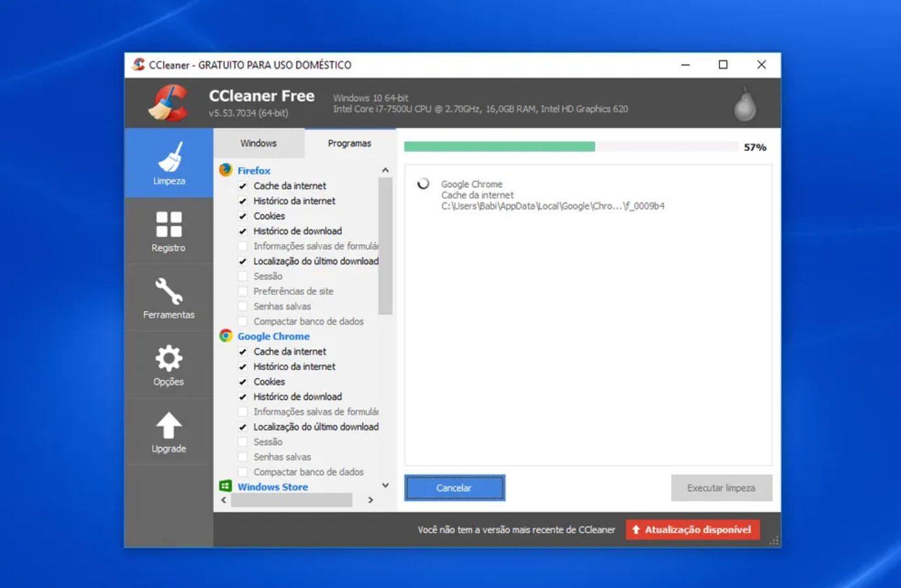Image resolution: width=901 pixels, height=588 pixels.
Task: Enable Firefox Sessão checkbox
Action: point(243,276)
